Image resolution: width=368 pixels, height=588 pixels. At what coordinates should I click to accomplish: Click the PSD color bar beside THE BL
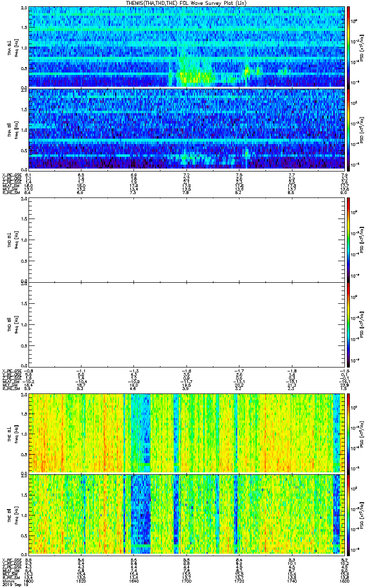[348, 433]
